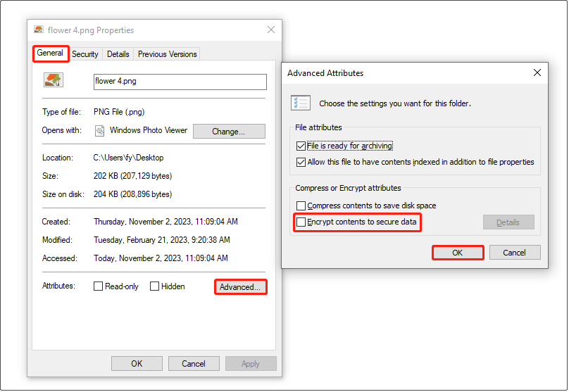Click Cancel in the Properties window
Viewport: 569px width, 392px height.
[x=194, y=363]
